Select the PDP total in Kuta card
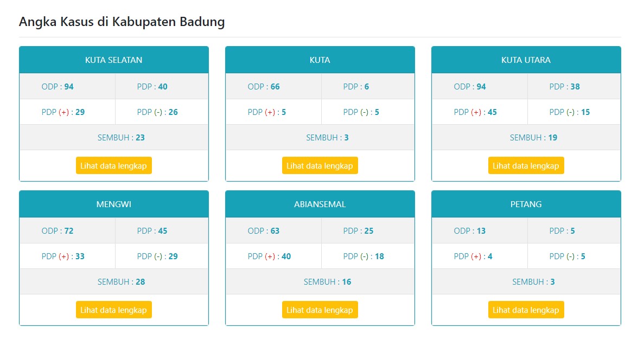The image size is (644, 340). tap(367, 87)
